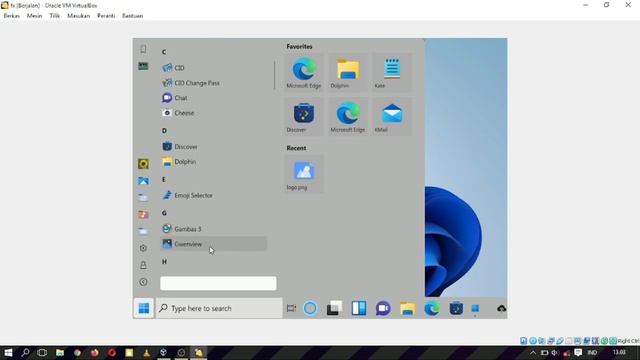Open the Berkas menu in VirtualBox
Image resolution: width=640 pixels, height=360 pixels.
tap(11, 16)
